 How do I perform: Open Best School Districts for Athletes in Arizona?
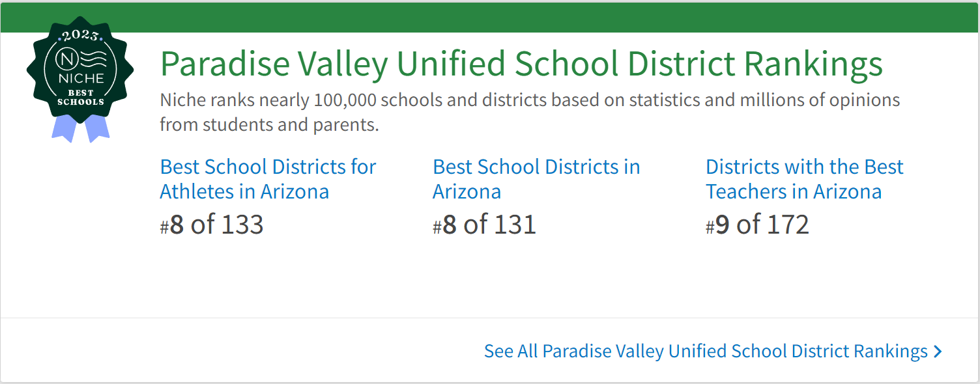268,179
